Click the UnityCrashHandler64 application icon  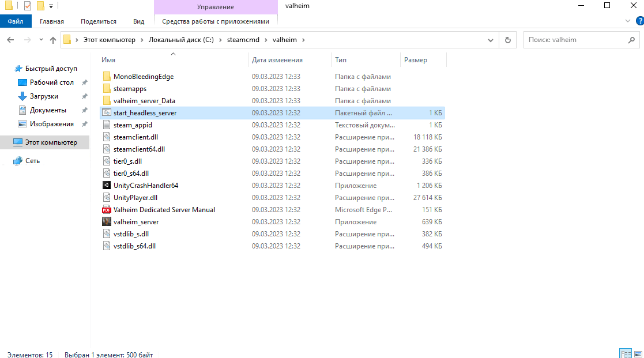point(106,186)
